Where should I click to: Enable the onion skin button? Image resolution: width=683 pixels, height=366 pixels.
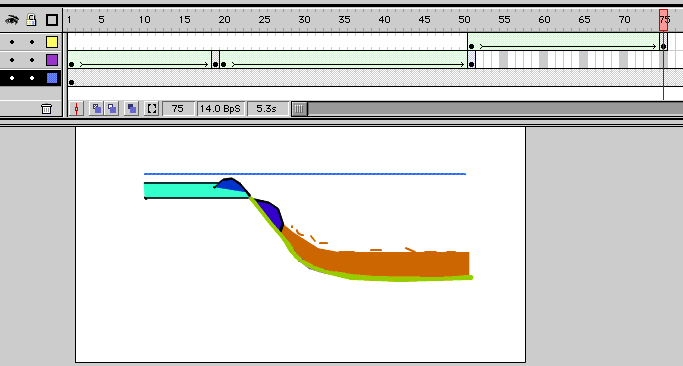click(96, 108)
